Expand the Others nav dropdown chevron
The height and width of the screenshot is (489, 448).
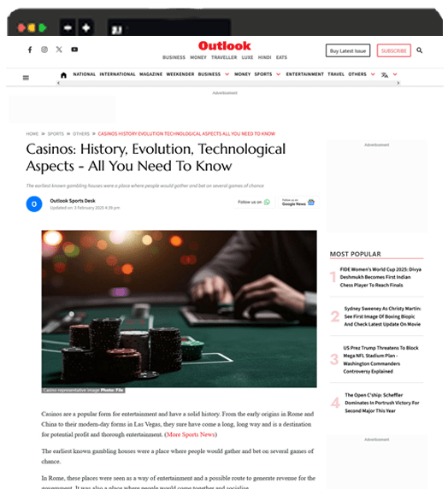[x=373, y=74]
